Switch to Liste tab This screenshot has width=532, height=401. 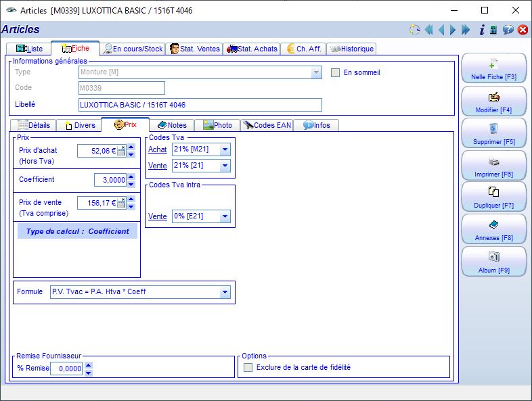point(29,49)
